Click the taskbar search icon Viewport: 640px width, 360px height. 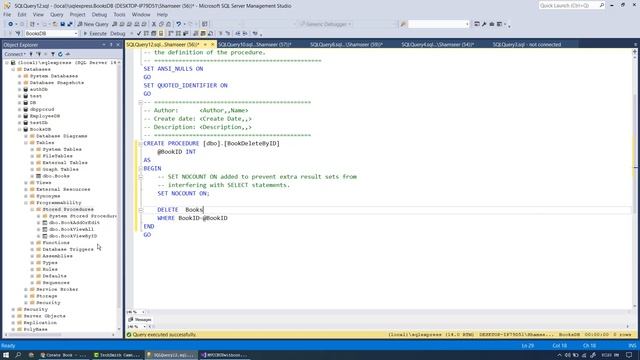[x=18, y=355]
